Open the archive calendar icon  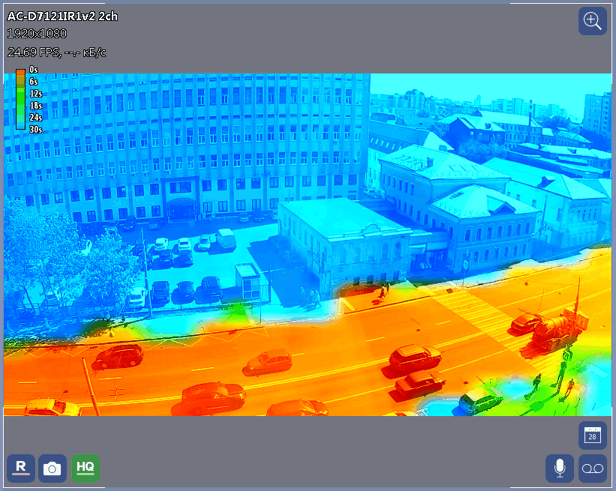[592, 435]
